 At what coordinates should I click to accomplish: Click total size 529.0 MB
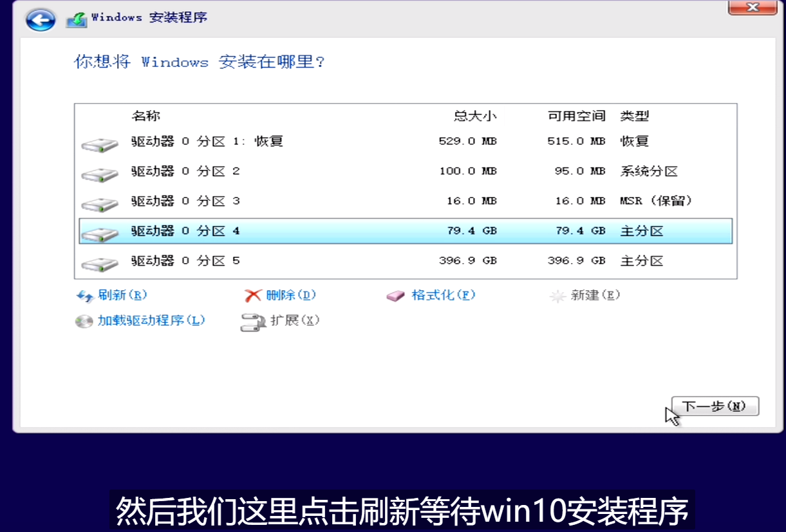click(x=467, y=141)
